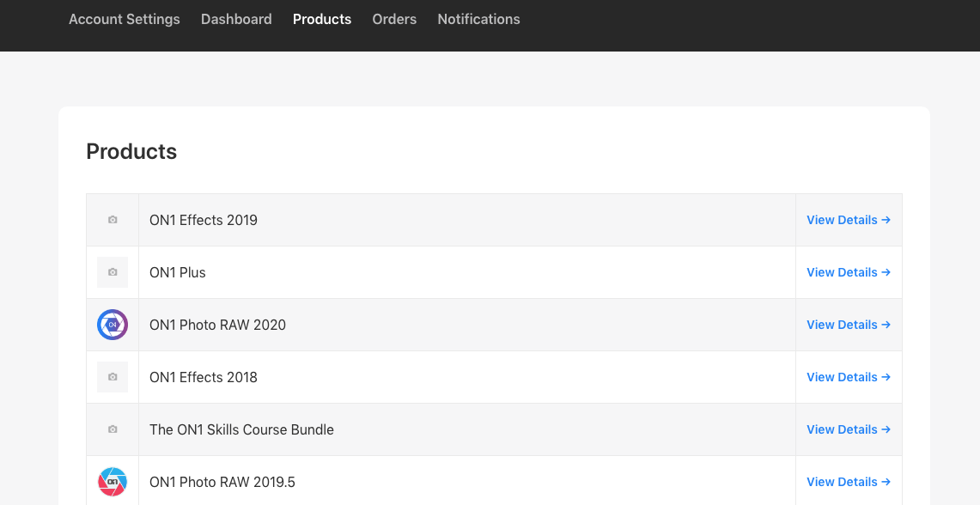Image resolution: width=980 pixels, height=505 pixels.
Task: Click the ON1 Photo RAW 2020 product name
Action: pos(217,325)
